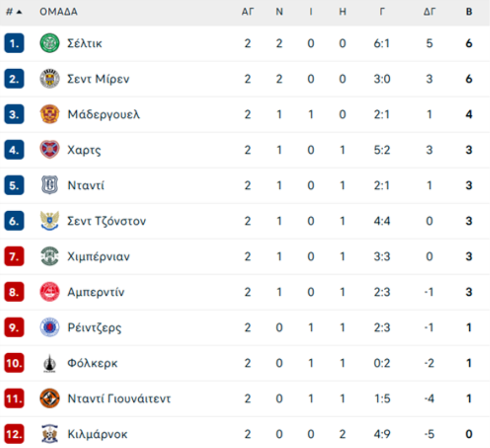Image resolution: width=490 pixels, height=448 pixels.
Task: Sort by the B points column header
Action: point(469,12)
